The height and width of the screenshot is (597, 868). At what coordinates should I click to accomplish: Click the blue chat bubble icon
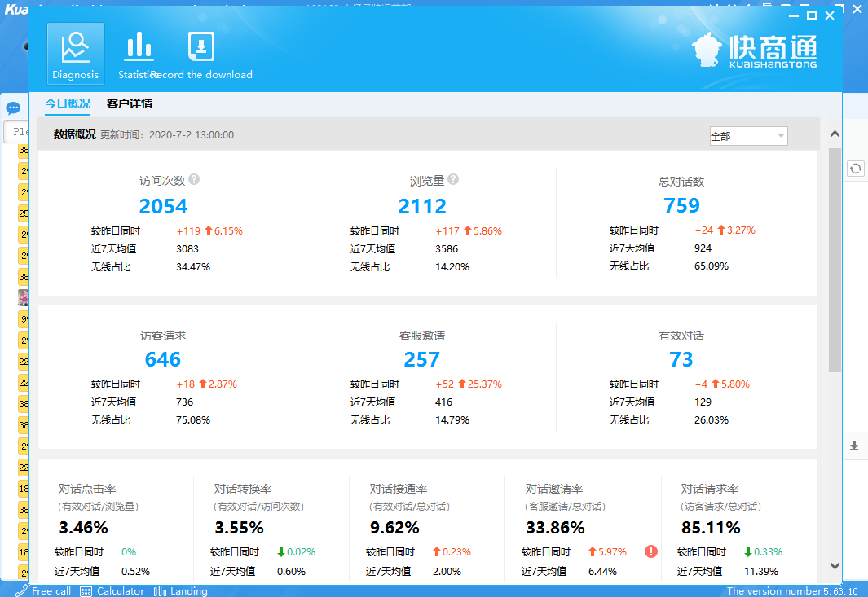pyautogui.click(x=13, y=108)
